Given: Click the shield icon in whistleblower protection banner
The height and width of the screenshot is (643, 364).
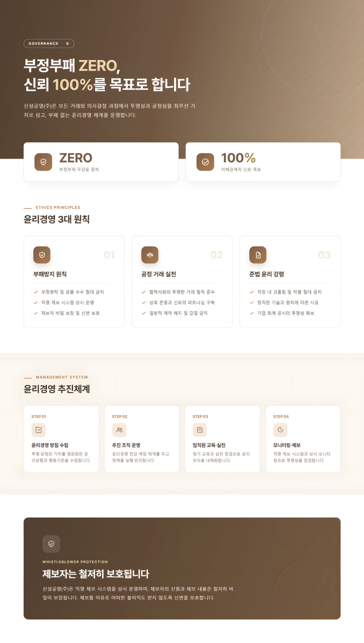Looking at the screenshot, I should click(51, 544).
